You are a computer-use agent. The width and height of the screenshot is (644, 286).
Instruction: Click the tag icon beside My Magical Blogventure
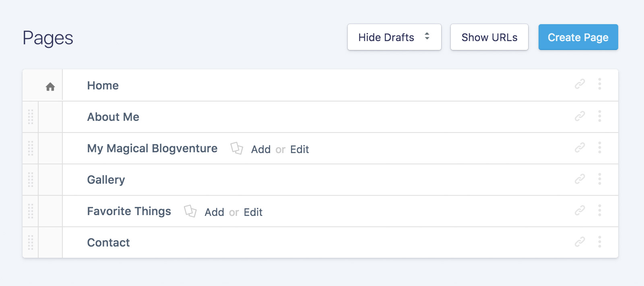237,149
